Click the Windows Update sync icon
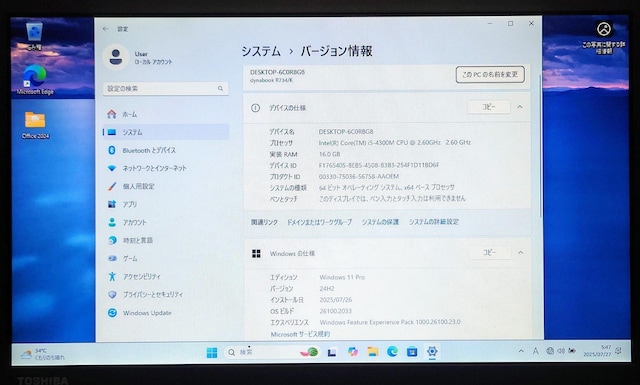 coord(112,313)
